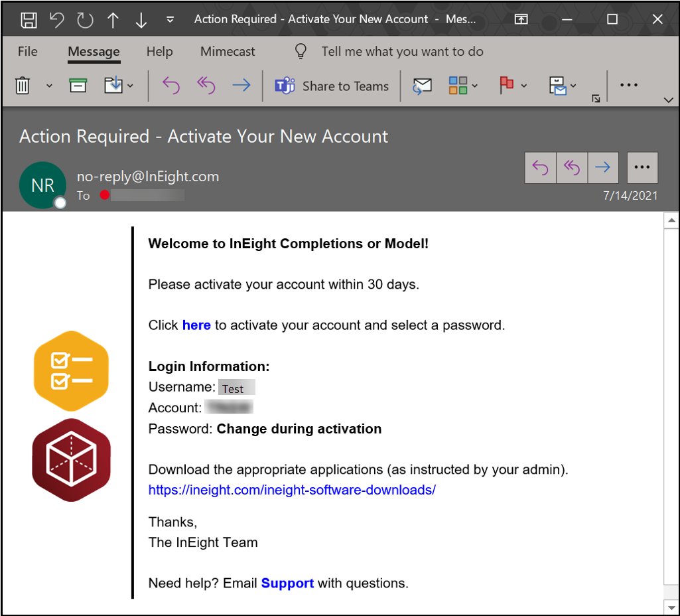Click the 'here' activation link
Screen dimensions: 680x616
pyautogui.click(x=196, y=325)
